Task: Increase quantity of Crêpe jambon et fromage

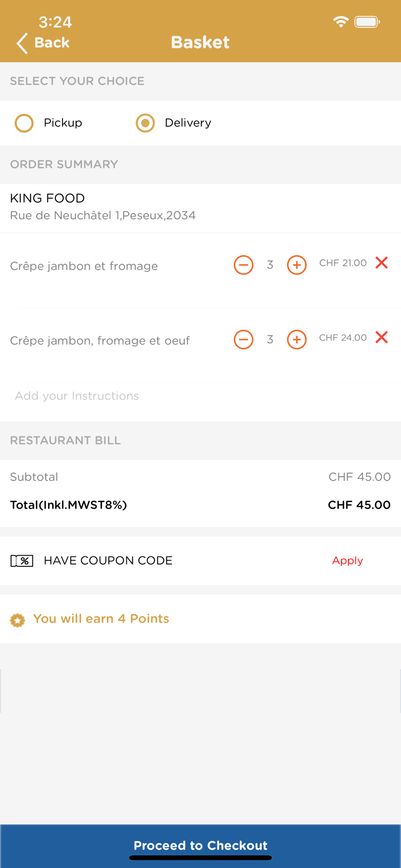Action: tap(297, 265)
